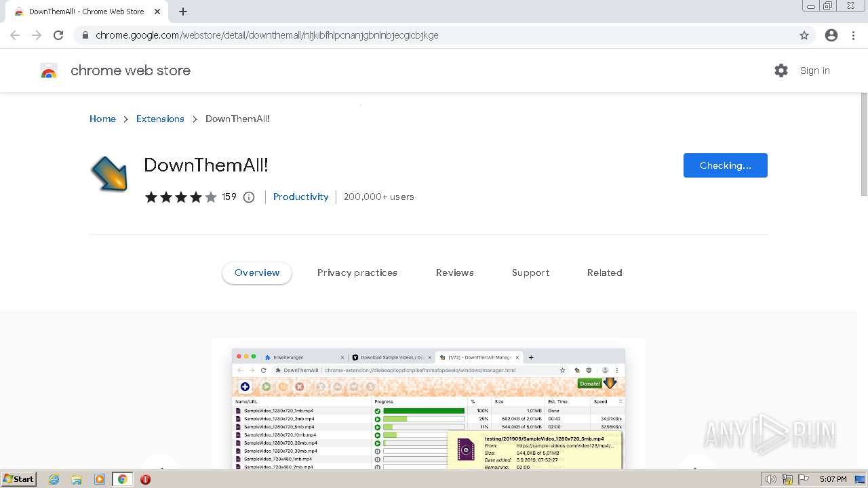
Task: Close the DownThemAll! Chrome Web Store tab
Action: [157, 12]
